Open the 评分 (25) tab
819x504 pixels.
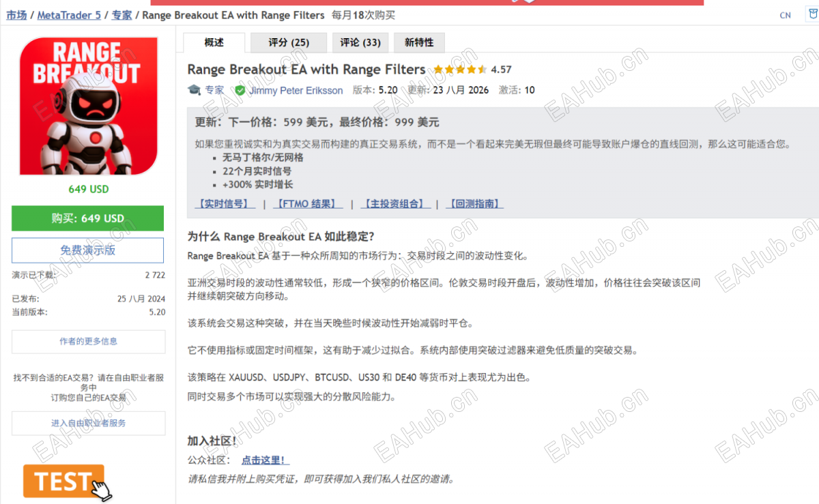tap(289, 42)
